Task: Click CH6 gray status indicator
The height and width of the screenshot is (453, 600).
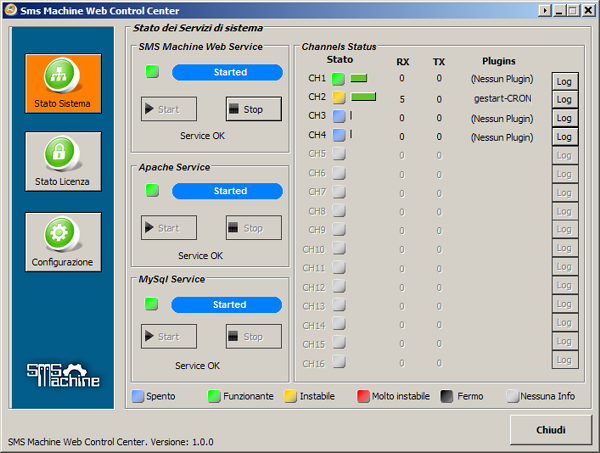Action: click(339, 173)
